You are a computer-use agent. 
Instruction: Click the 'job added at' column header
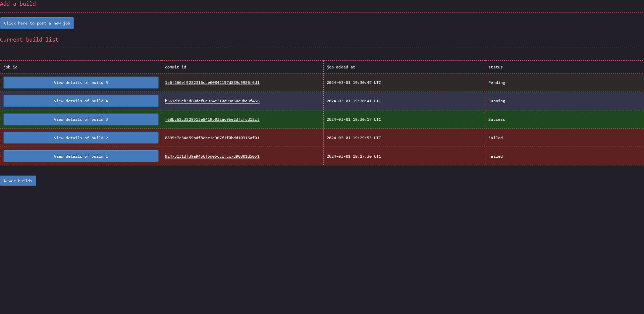[341, 67]
